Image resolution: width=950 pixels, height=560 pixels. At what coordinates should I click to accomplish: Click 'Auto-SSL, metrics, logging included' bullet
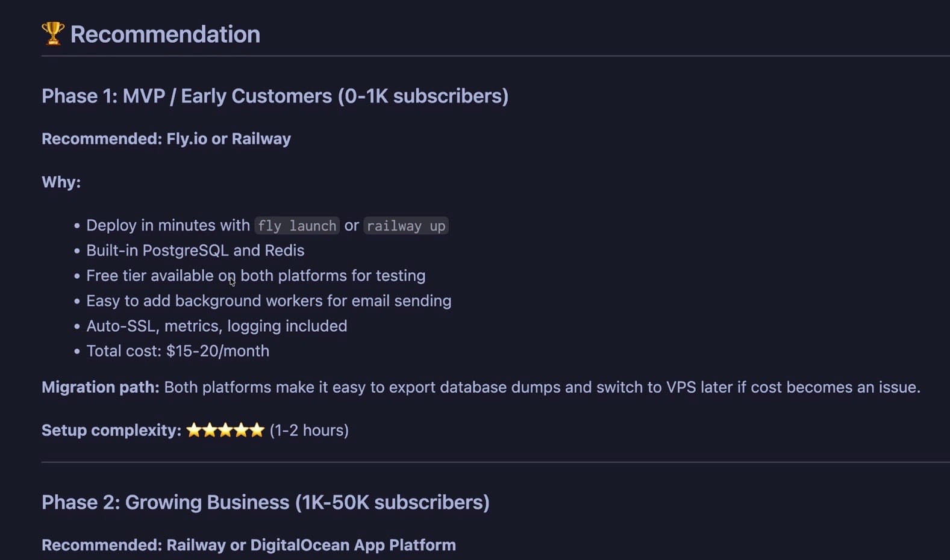pos(216,326)
